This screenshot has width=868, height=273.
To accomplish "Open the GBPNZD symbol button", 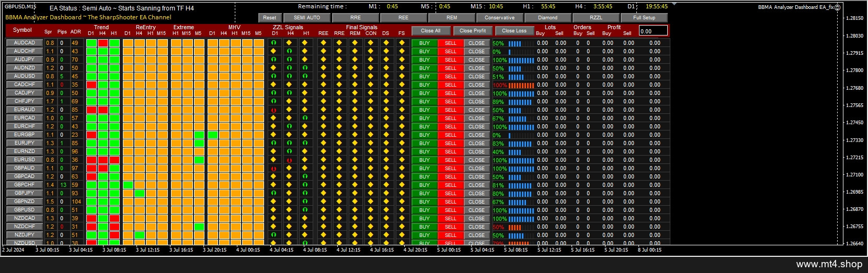I will (25, 201).
